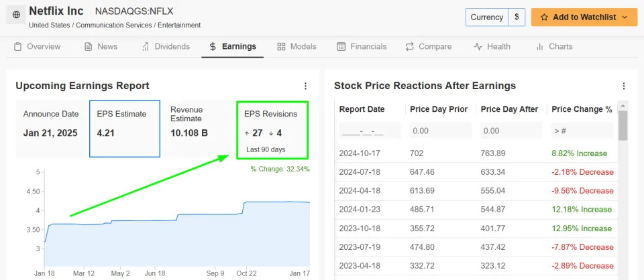Click the 8.82% Increase cell
Screen dimensions: 644x280
pos(579,153)
